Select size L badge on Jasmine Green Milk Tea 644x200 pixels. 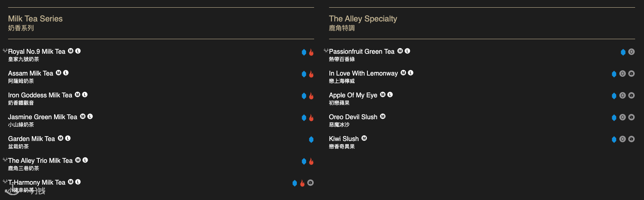pos(90,116)
